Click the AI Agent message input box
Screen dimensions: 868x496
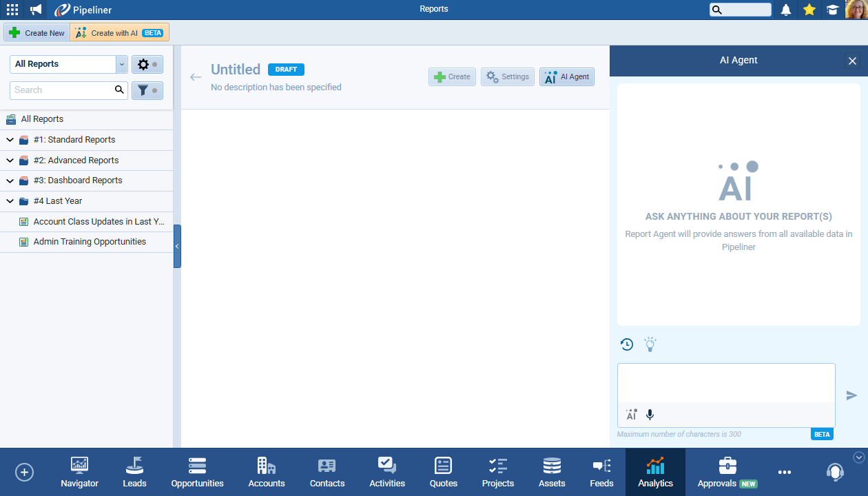pos(725,383)
